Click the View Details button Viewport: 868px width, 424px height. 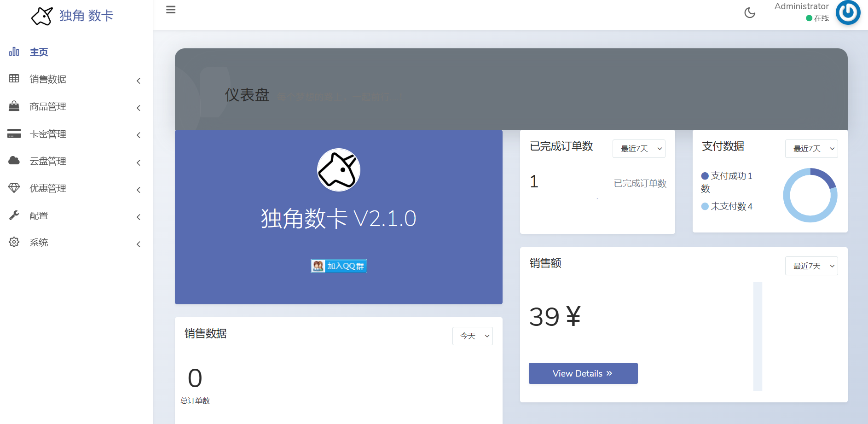click(x=583, y=373)
